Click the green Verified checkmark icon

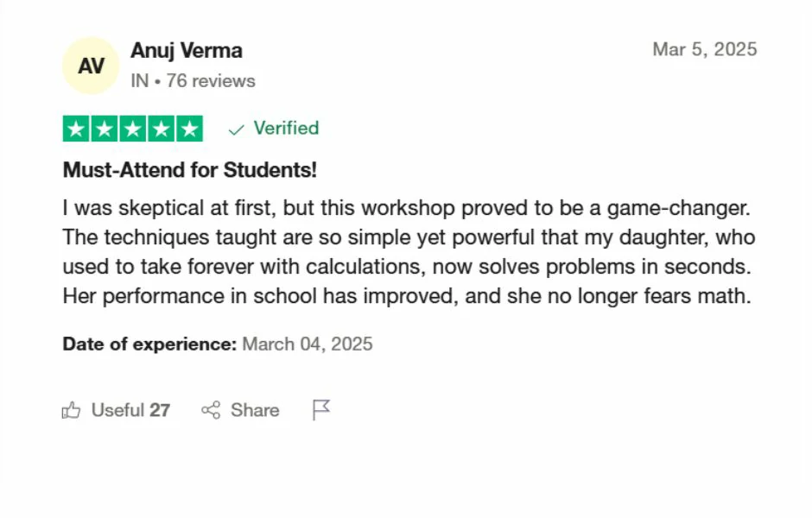click(236, 129)
